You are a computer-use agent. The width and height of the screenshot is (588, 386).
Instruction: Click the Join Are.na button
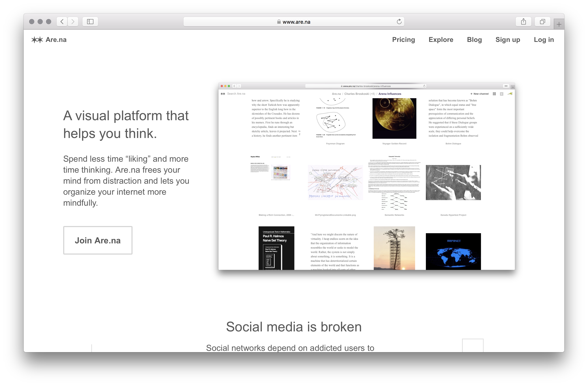click(x=98, y=240)
